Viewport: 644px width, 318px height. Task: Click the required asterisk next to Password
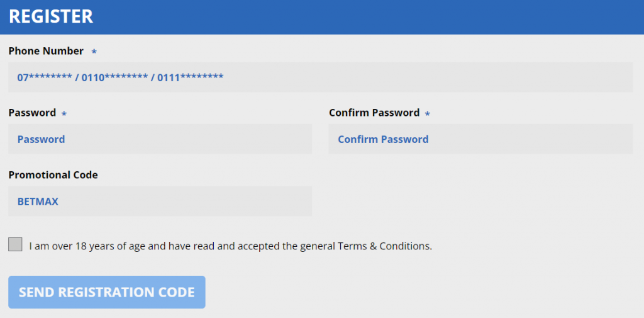64,114
